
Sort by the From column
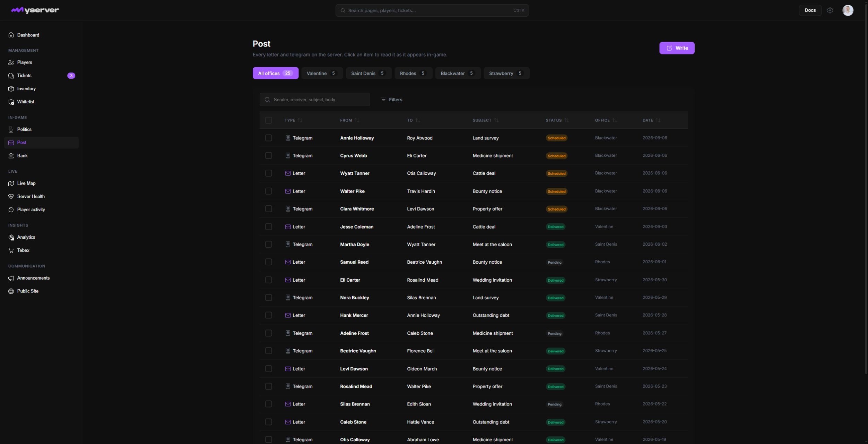coord(349,120)
